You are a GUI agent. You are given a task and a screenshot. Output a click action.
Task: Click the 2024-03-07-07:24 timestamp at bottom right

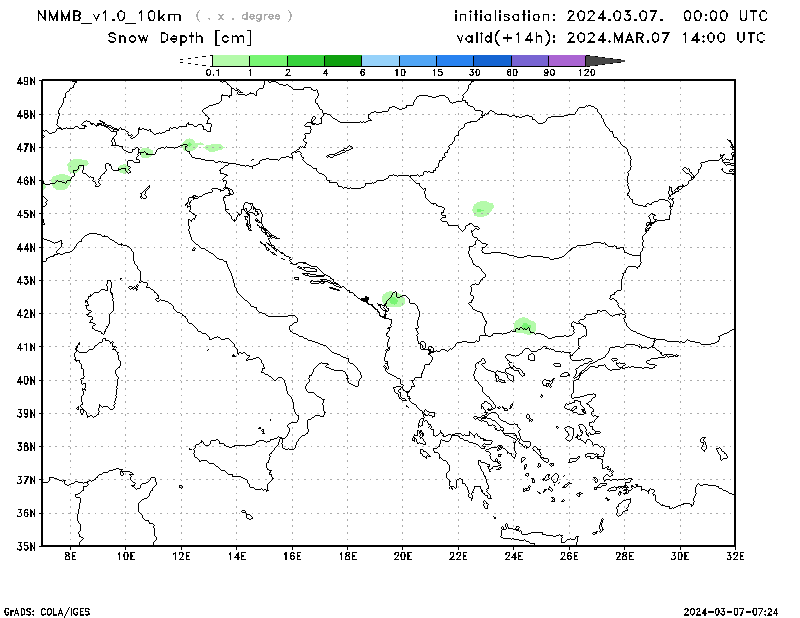(x=729, y=610)
